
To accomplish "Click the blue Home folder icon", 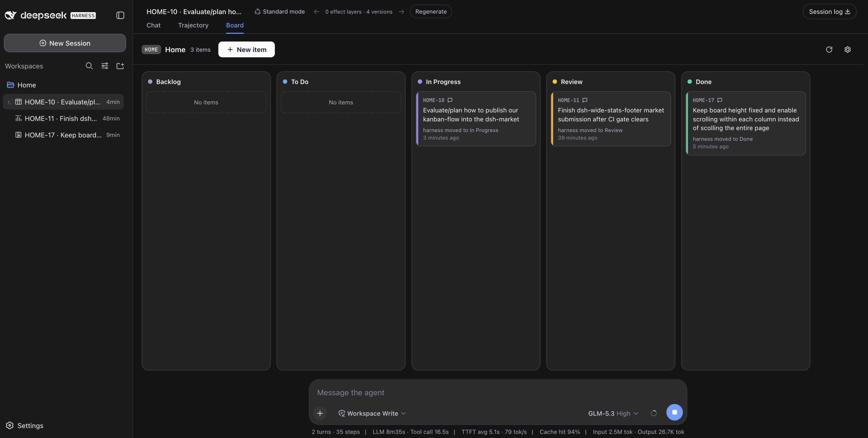I will [10, 85].
